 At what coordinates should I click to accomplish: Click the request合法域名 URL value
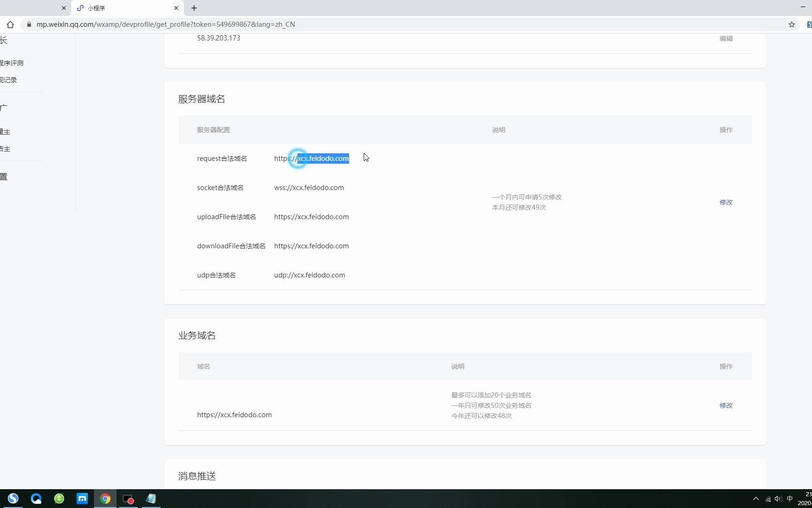click(312, 159)
